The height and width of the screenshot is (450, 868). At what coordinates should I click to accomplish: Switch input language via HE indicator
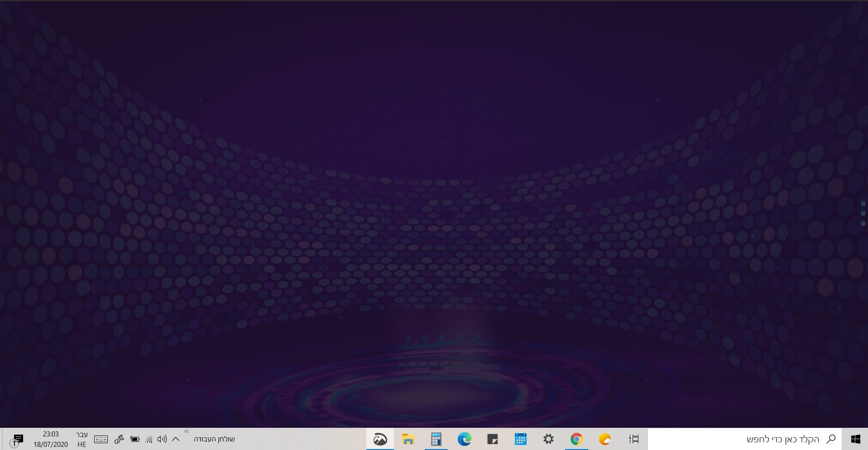coord(82,439)
